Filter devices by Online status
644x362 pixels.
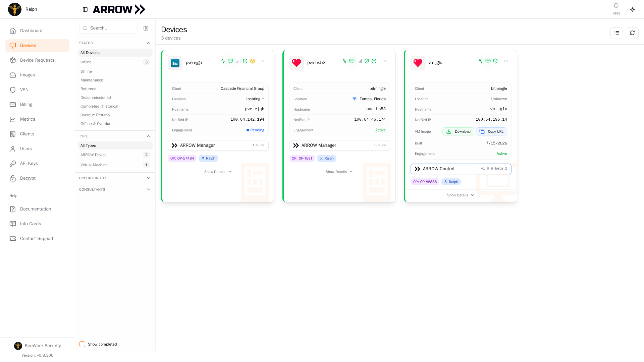(115, 62)
